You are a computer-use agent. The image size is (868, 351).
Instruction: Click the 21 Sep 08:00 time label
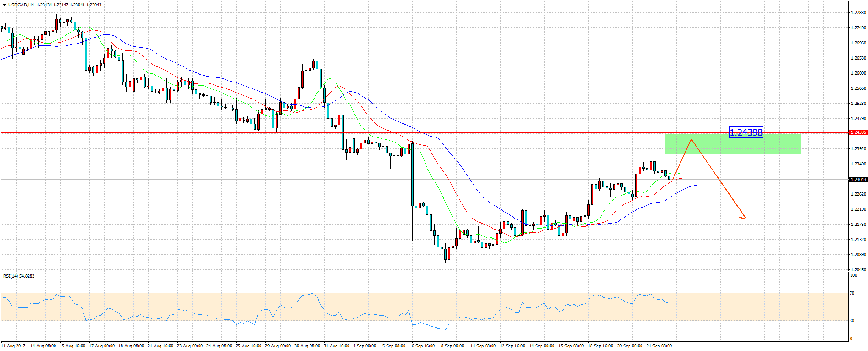point(659,346)
